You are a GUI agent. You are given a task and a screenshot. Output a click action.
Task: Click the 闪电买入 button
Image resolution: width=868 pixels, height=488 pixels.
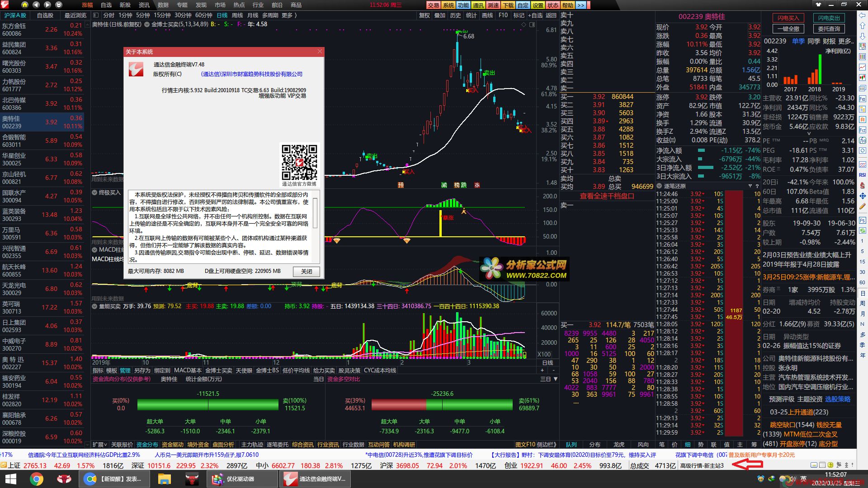click(788, 18)
